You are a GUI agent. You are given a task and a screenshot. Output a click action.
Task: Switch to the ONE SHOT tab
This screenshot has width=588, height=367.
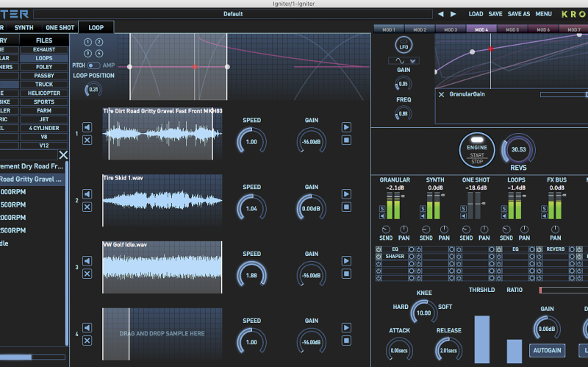click(60, 27)
